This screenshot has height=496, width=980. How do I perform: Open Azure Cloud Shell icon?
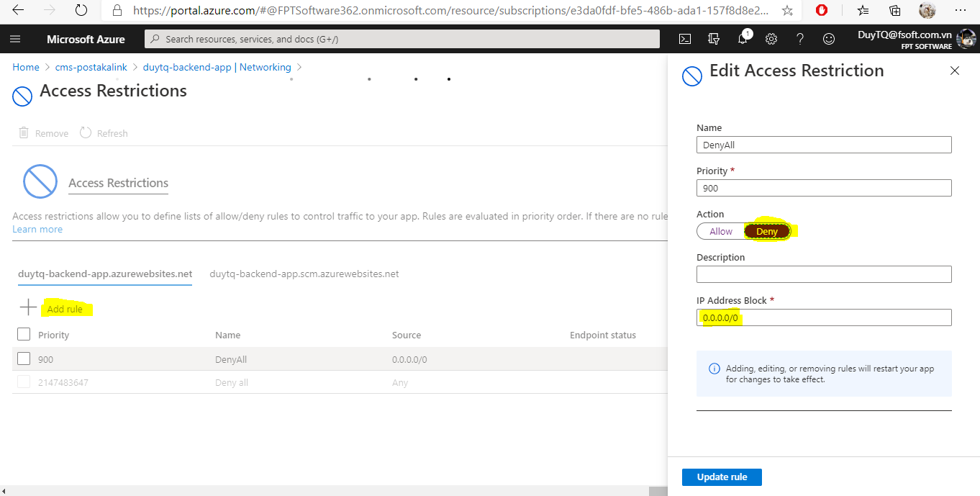click(x=686, y=39)
